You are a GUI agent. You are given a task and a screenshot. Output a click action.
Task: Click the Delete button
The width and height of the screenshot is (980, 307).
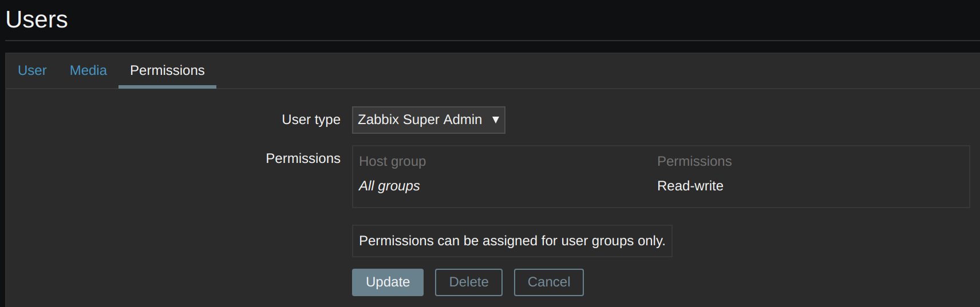468,282
